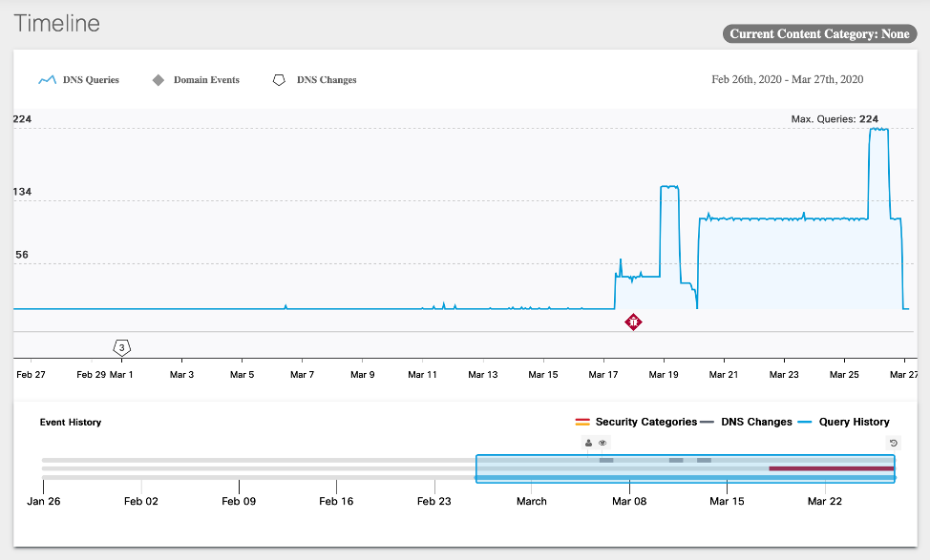The height and width of the screenshot is (560, 930).
Task: Click the Max. Queries: 224 label
Action: pos(834,119)
